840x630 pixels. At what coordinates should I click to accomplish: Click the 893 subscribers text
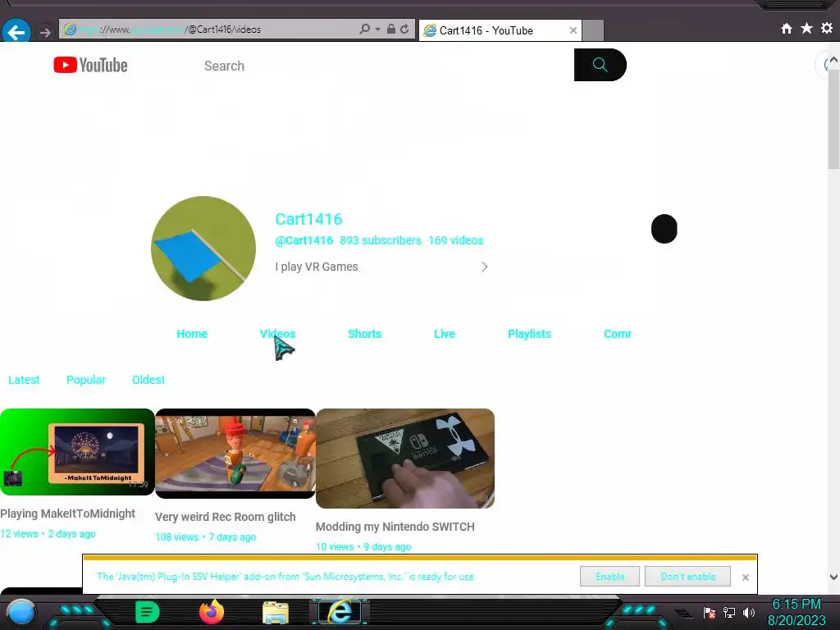pos(381,240)
